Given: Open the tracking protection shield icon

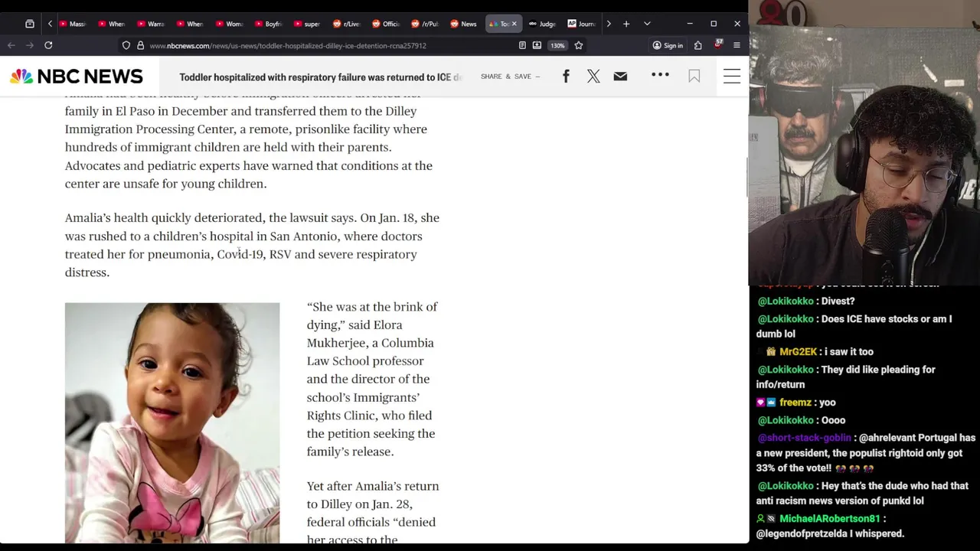Looking at the screenshot, I should coord(126,45).
